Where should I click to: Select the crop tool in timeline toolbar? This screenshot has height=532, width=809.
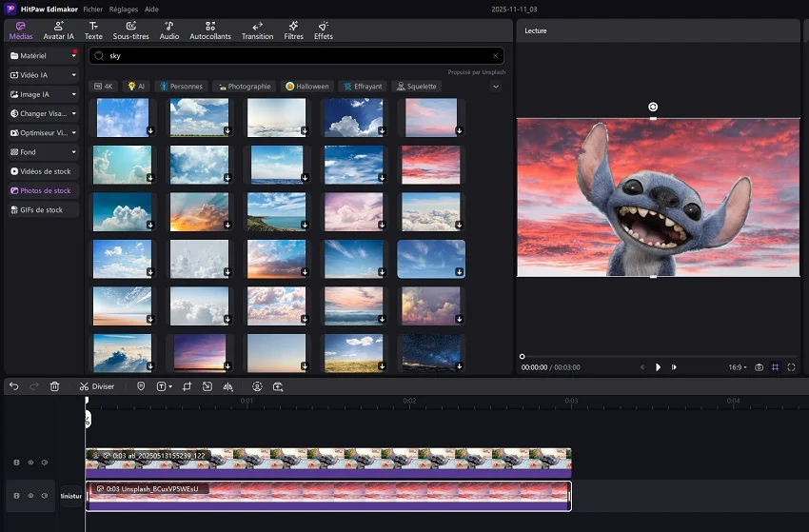pyautogui.click(x=187, y=386)
